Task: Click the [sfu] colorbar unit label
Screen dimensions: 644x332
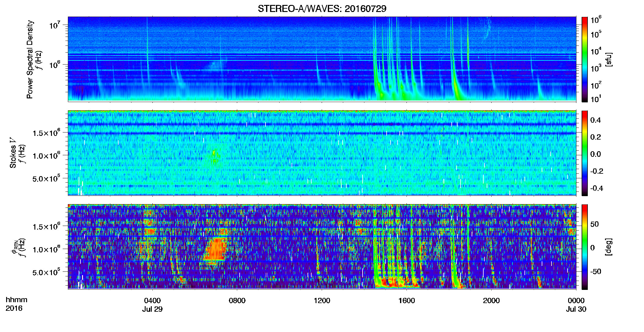Action: tap(609, 59)
